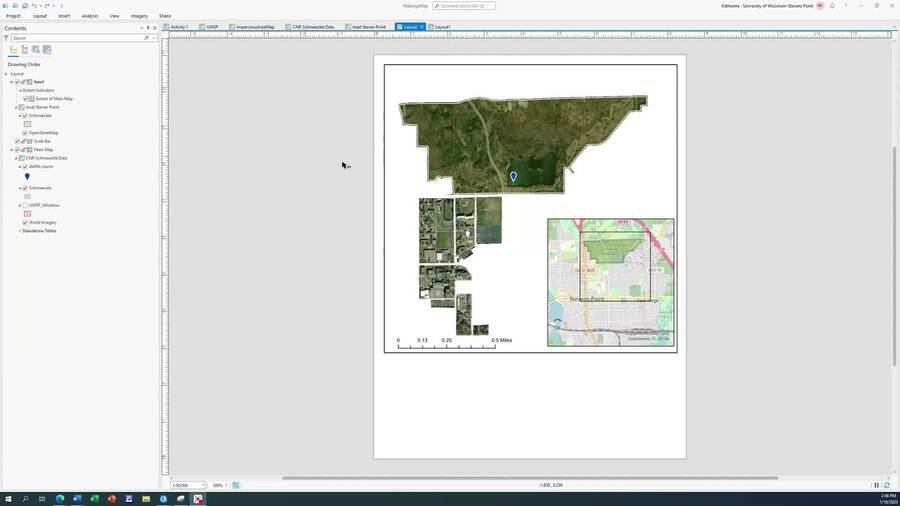Select List By Drawing Order icon
This screenshot has height=506, width=900.
pyautogui.click(x=14, y=50)
